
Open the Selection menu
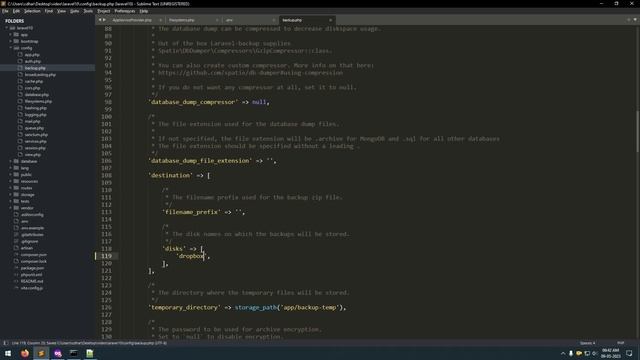[x=32, y=11]
